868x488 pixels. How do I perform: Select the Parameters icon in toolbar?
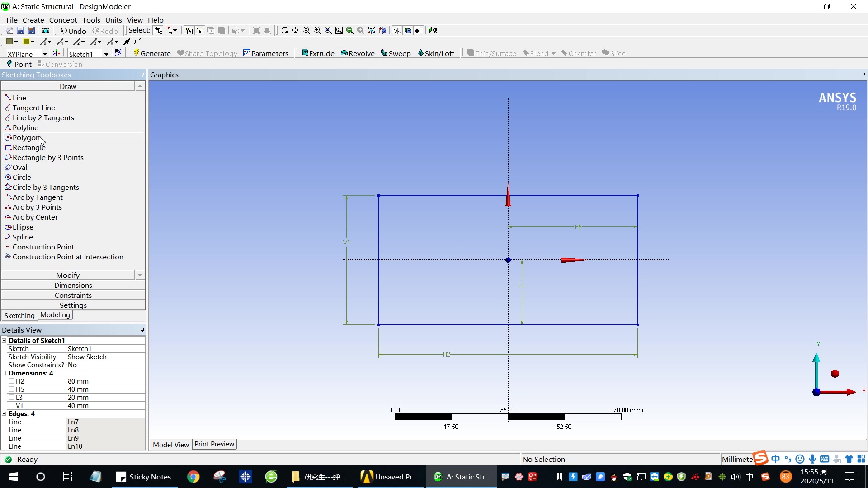(265, 53)
